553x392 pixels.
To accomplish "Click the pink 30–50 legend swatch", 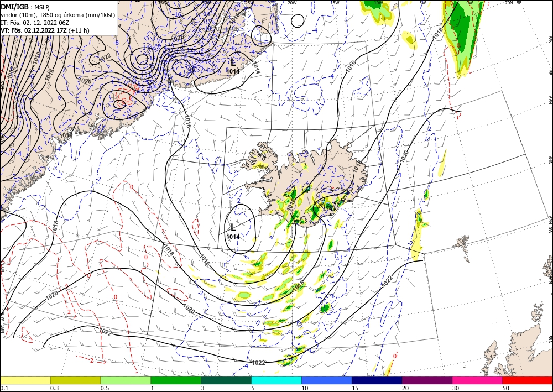I will click(x=478, y=380).
